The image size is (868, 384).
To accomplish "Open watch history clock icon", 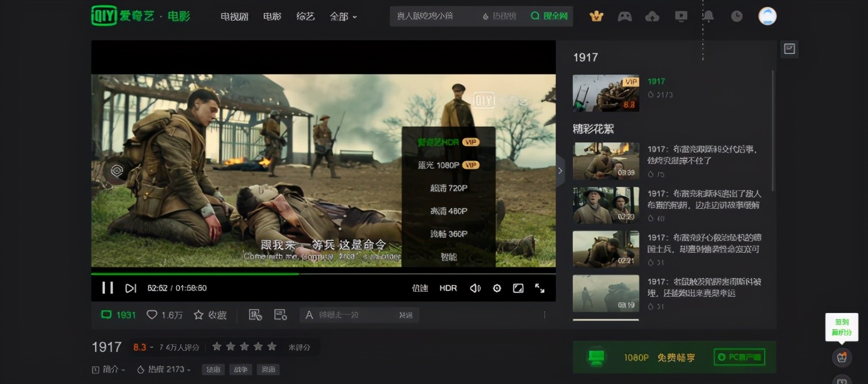I will tap(737, 16).
